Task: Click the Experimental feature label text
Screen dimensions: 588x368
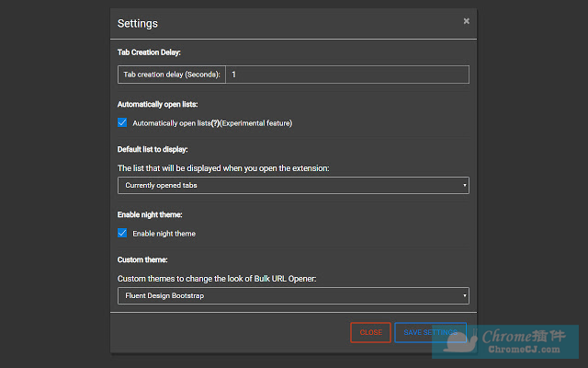Action: 255,123
